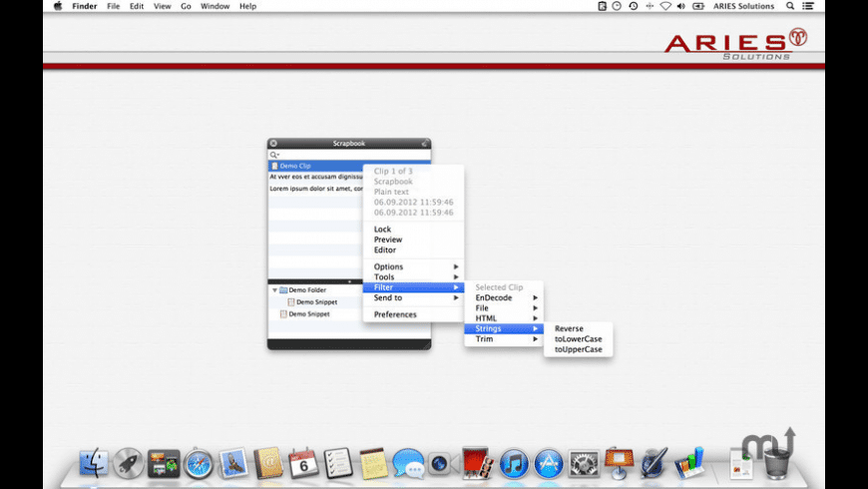This screenshot has height=489, width=868.
Task: Choose Lock in the context menu
Action: (x=413, y=230)
